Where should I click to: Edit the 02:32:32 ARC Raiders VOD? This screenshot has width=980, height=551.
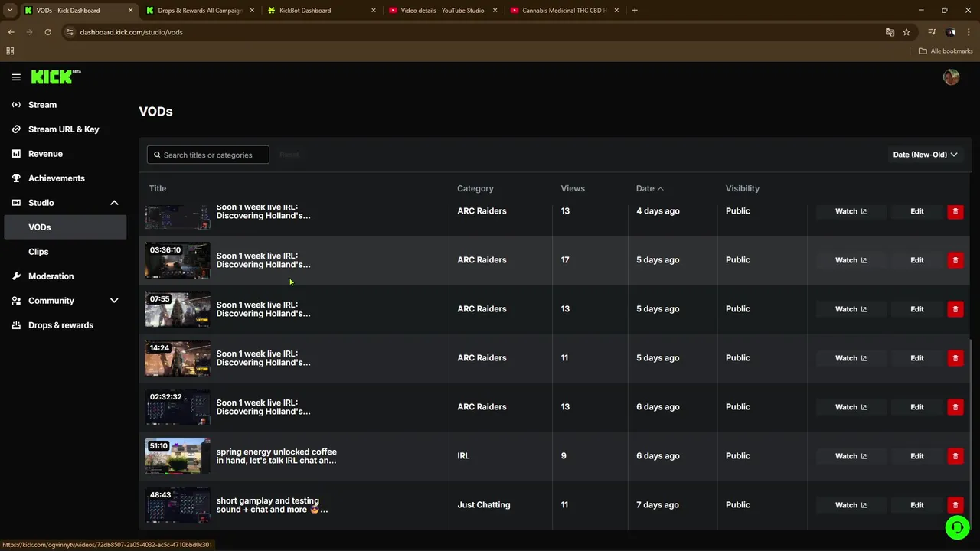[x=916, y=407]
